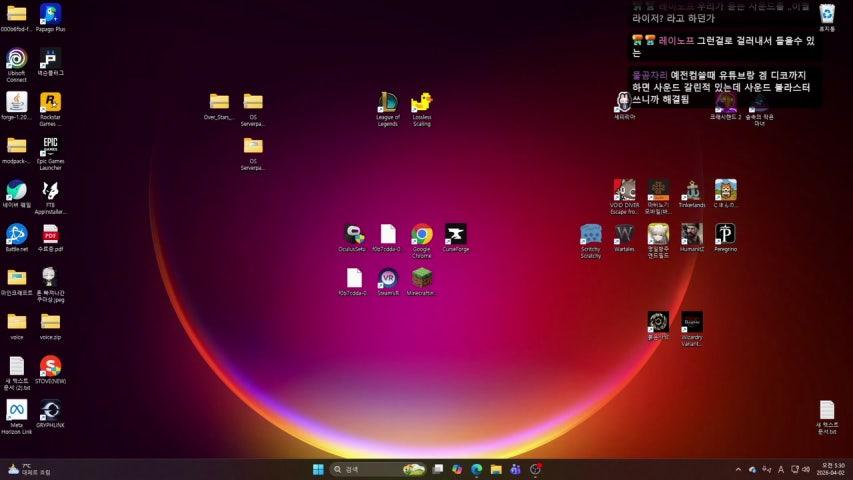
Task: Select the Rockstar Games Launcher icon
Action: point(50,102)
